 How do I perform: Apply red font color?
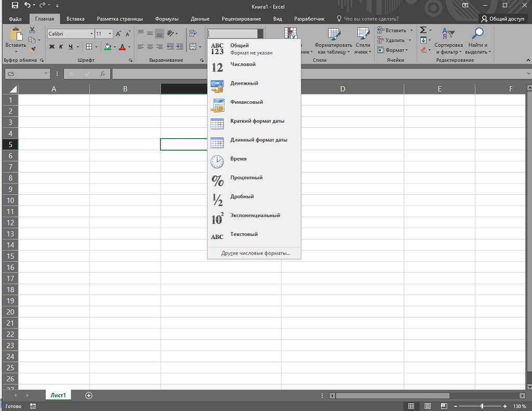point(122,47)
